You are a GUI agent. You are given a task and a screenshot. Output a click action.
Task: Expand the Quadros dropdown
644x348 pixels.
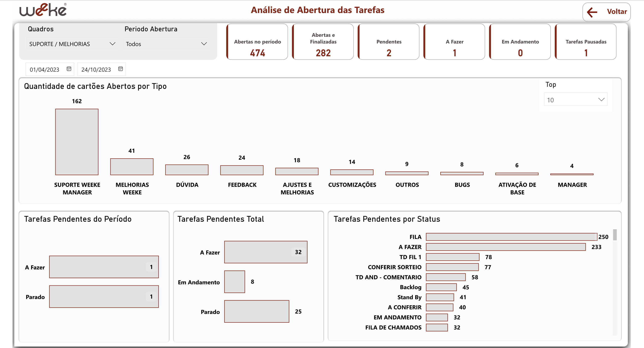112,44
